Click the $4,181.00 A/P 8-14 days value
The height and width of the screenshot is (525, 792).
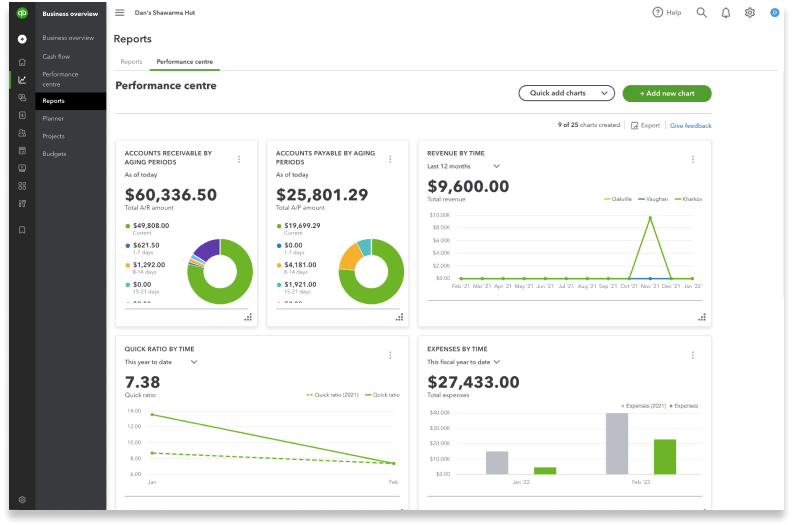(x=300, y=265)
